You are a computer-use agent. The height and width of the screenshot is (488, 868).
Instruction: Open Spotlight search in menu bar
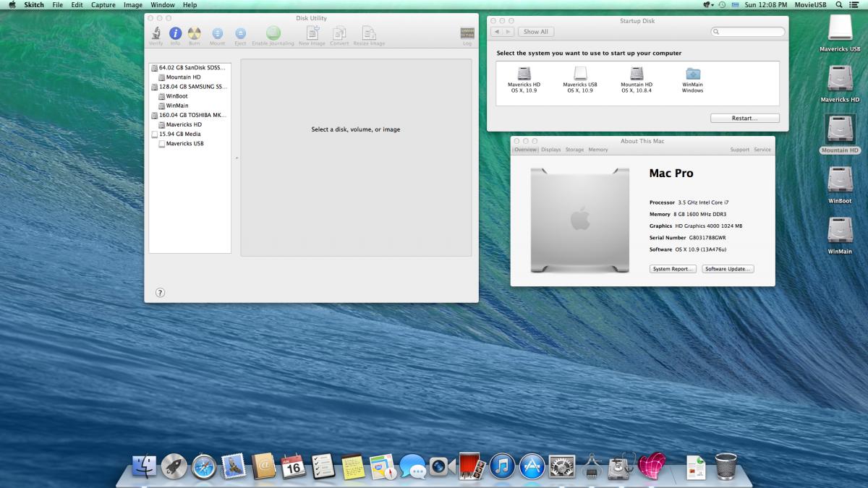point(838,4)
